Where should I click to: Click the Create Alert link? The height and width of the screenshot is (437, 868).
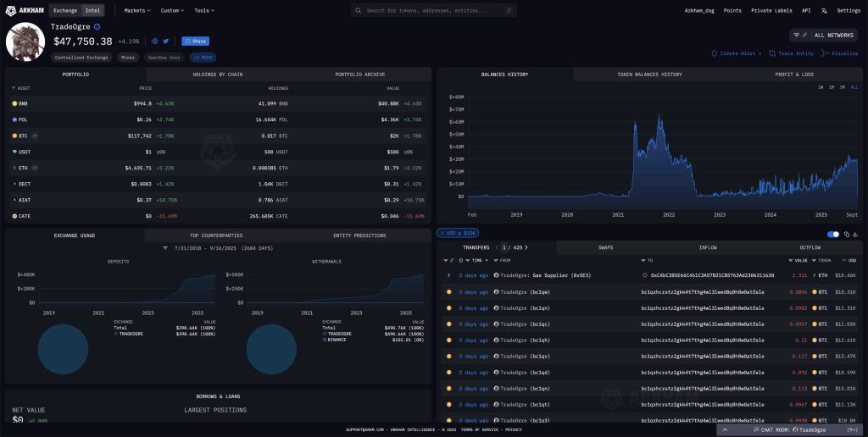click(737, 53)
